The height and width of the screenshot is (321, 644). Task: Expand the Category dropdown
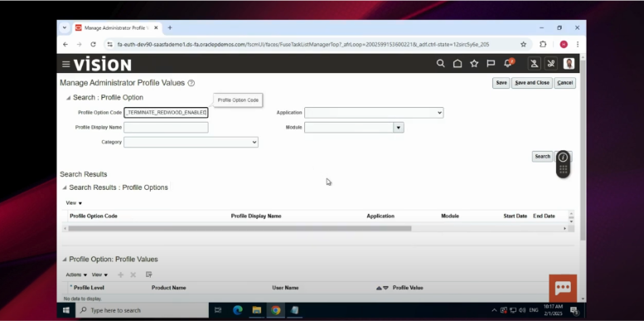(191, 142)
